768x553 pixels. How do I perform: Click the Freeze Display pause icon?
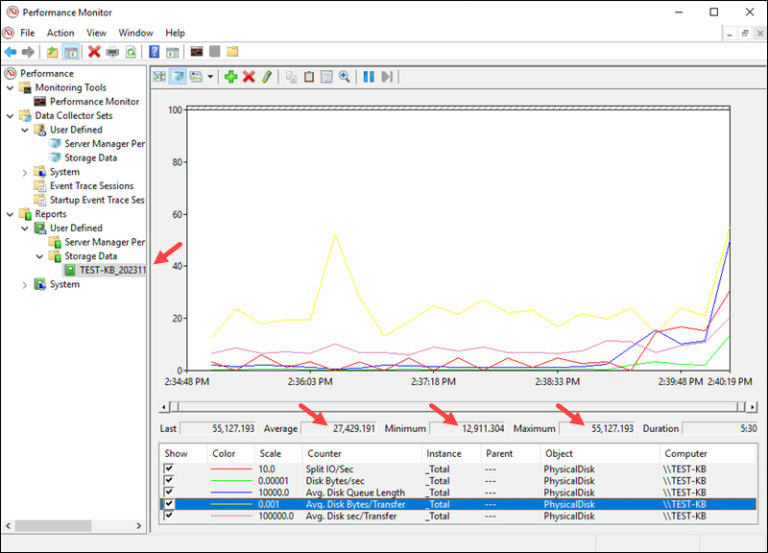tap(369, 77)
